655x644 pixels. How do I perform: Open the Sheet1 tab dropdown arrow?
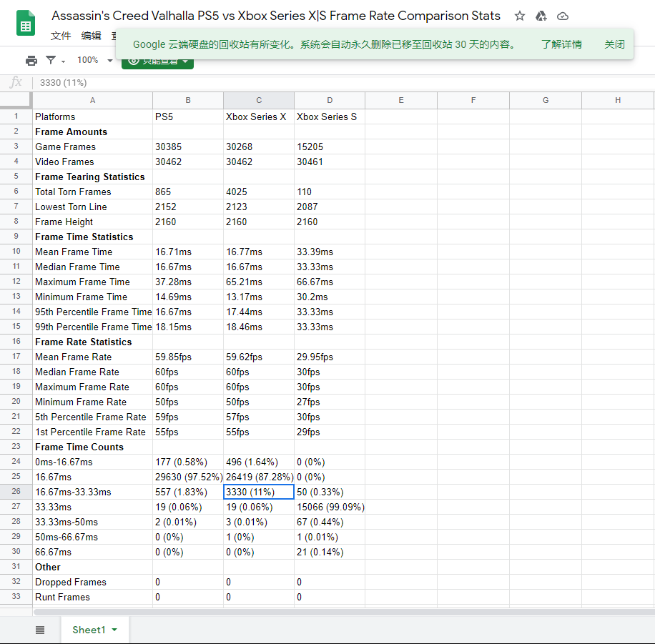click(x=115, y=630)
